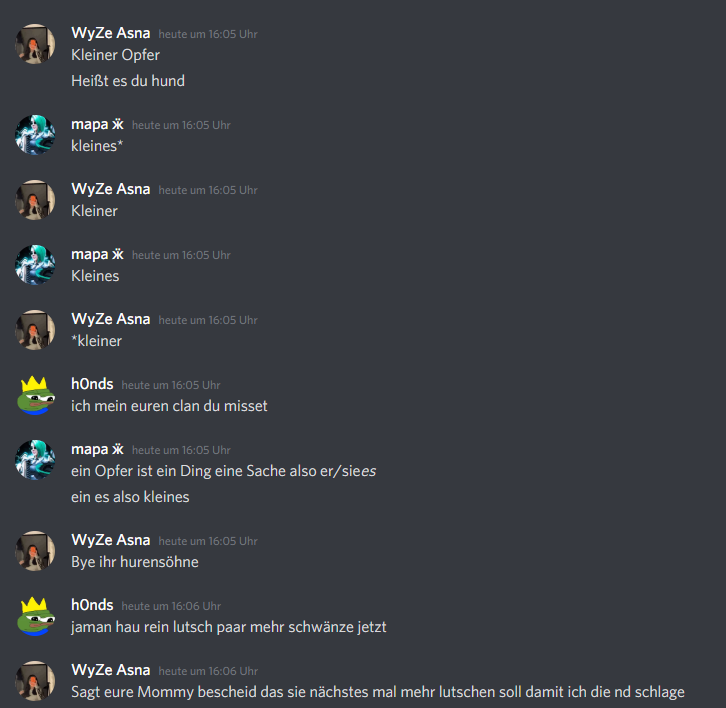
Task: Click username mapa above "kleines*"
Action: click(97, 125)
